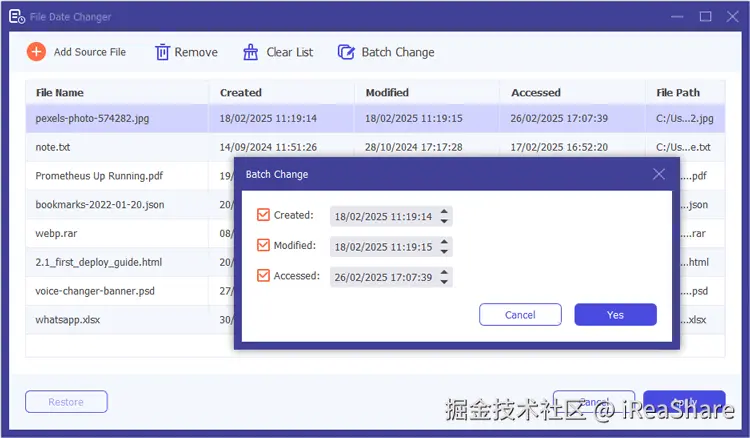Image resolution: width=750 pixels, height=438 pixels.
Task: Click the Batch Change toolbar label
Action: coord(398,52)
